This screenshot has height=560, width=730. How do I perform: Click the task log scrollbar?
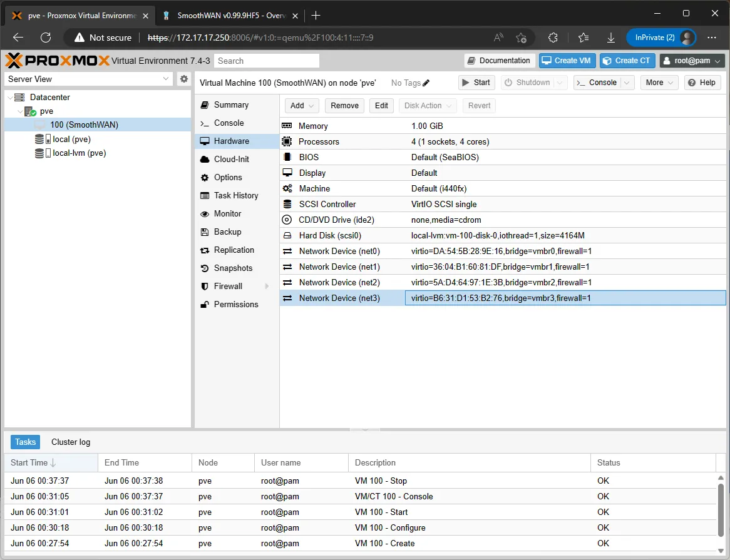click(x=721, y=510)
